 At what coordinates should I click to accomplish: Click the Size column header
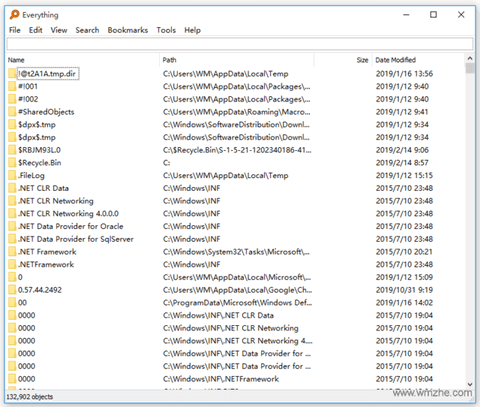[343, 60]
